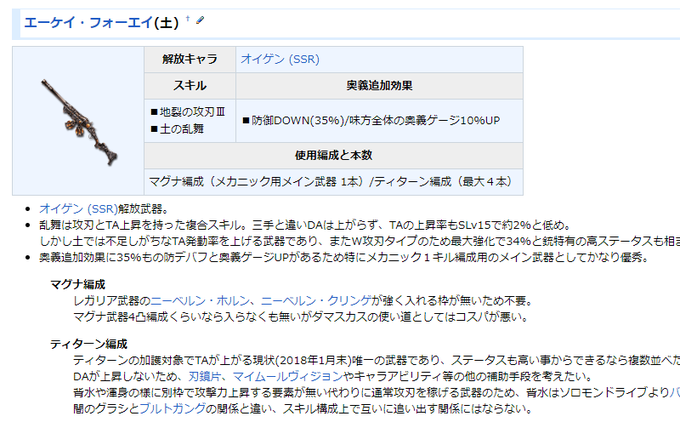Screen dimensions: 680x422
Task: Open the ブルトガング link
Action: click(x=173, y=409)
